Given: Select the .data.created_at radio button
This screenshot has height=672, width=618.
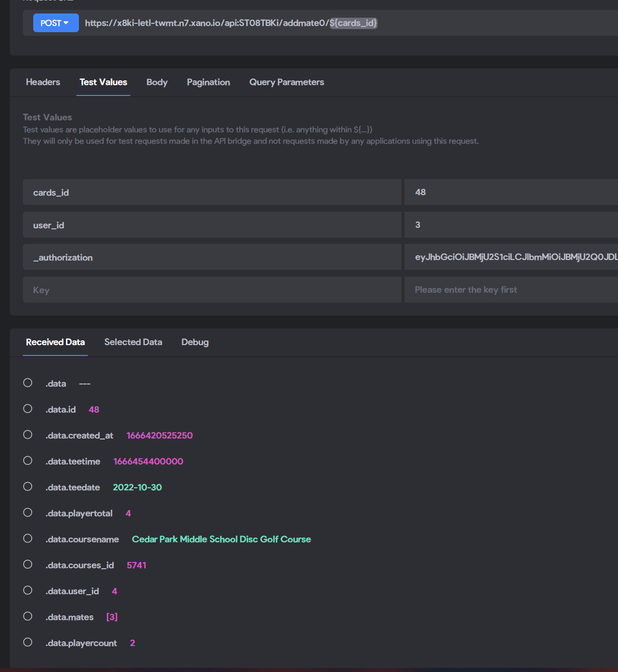Looking at the screenshot, I should tap(28, 435).
